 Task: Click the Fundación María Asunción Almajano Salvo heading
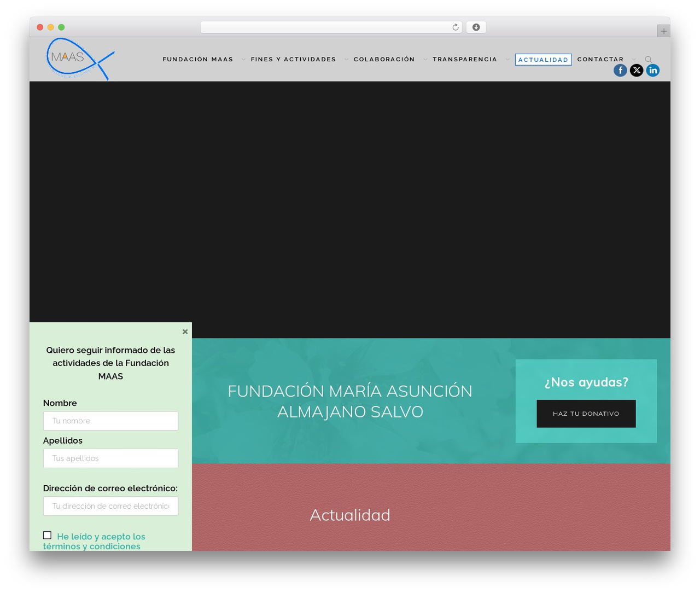tap(350, 401)
